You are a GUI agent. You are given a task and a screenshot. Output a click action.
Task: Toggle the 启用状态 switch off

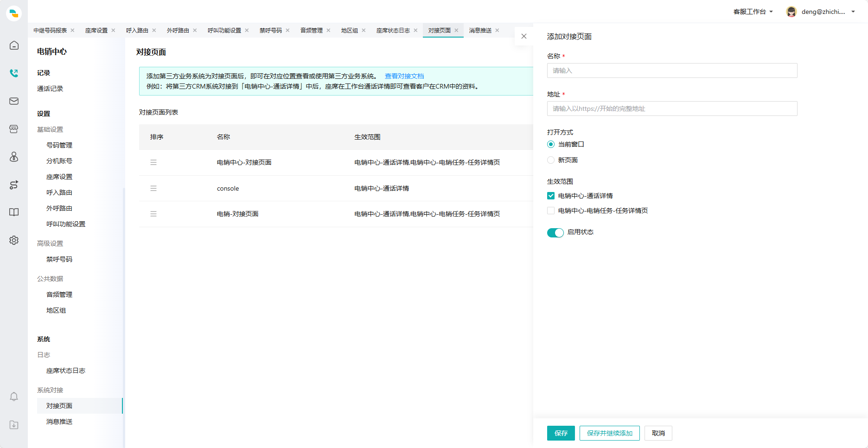coord(555,232)
